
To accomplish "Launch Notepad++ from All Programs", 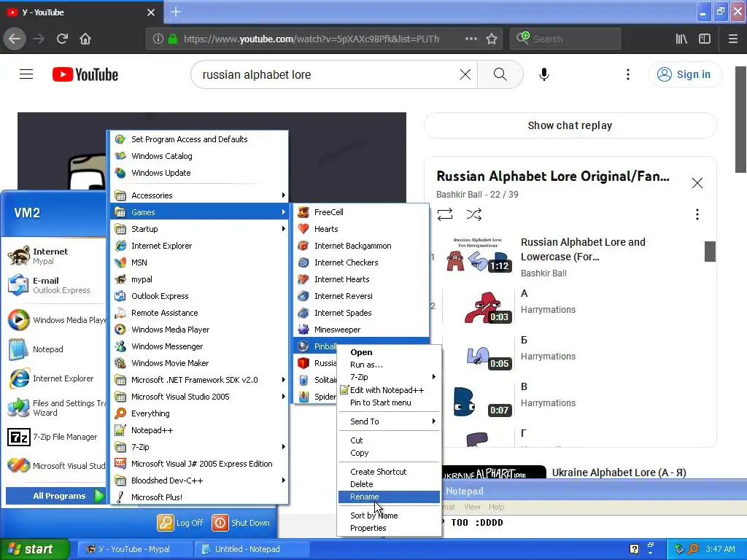I will pyautogui.click(x=199, y=430).
